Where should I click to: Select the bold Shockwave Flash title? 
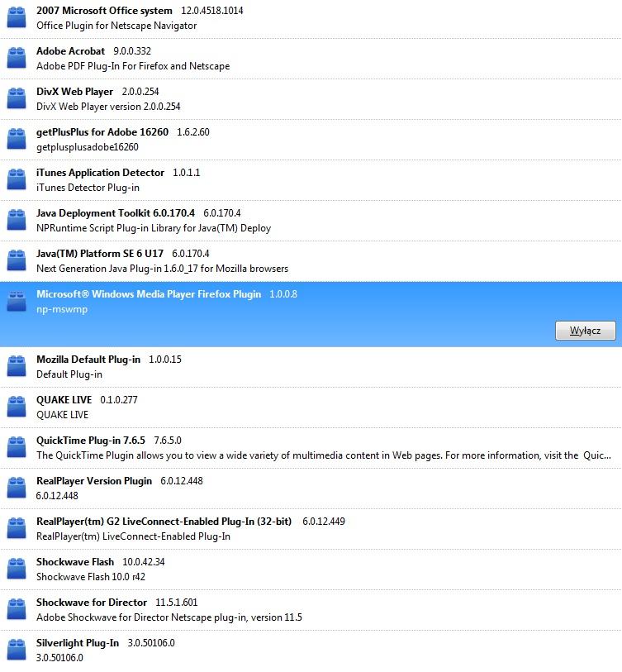75,562
